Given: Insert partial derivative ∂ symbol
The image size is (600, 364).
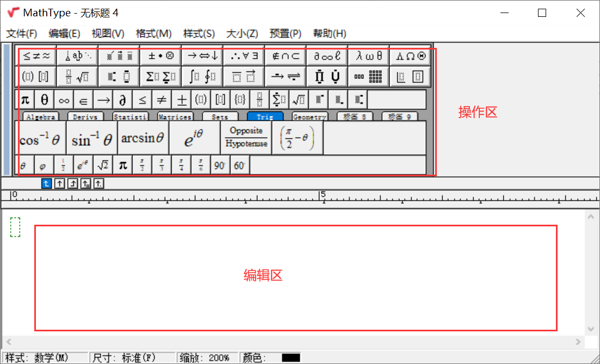Looking at the screenshot, I should [x=122, y=100].
